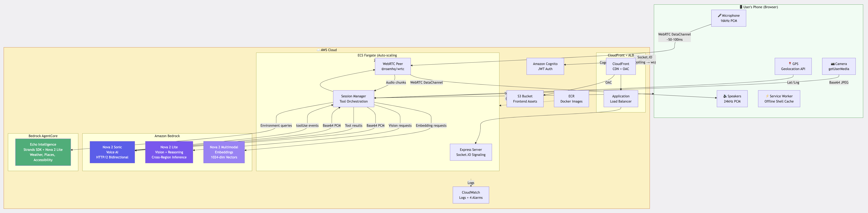Screen dimensions: 868x213
Task: Click the GPS pin icon
Action: 790,63
